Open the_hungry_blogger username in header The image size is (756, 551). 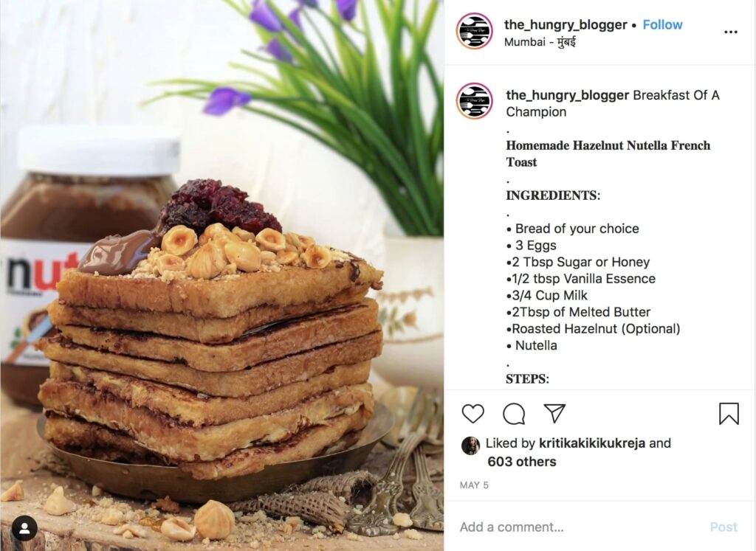pos(566,24)
